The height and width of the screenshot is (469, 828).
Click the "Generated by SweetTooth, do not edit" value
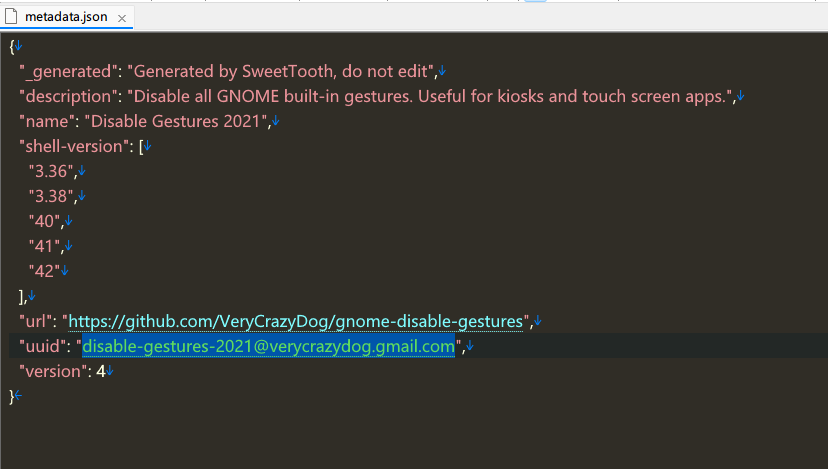pos(280,71)
